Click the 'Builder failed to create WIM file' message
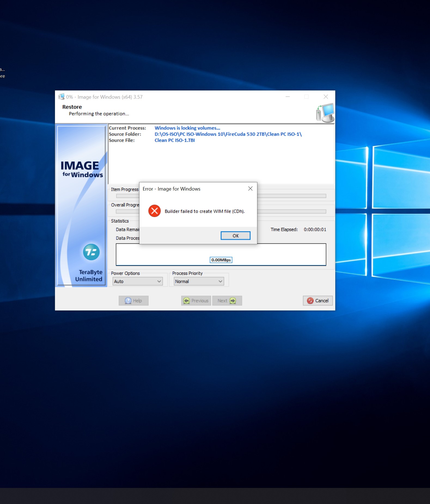This screenshot has width=430, height=504. pyautogui.click(x=205, y=211)
